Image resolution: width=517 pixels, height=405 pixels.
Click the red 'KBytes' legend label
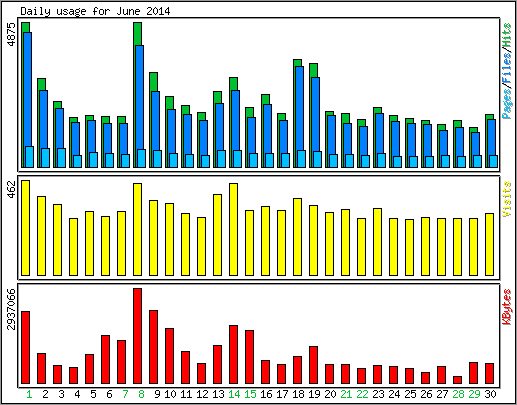pyautogui.click(x=507, y=307)
